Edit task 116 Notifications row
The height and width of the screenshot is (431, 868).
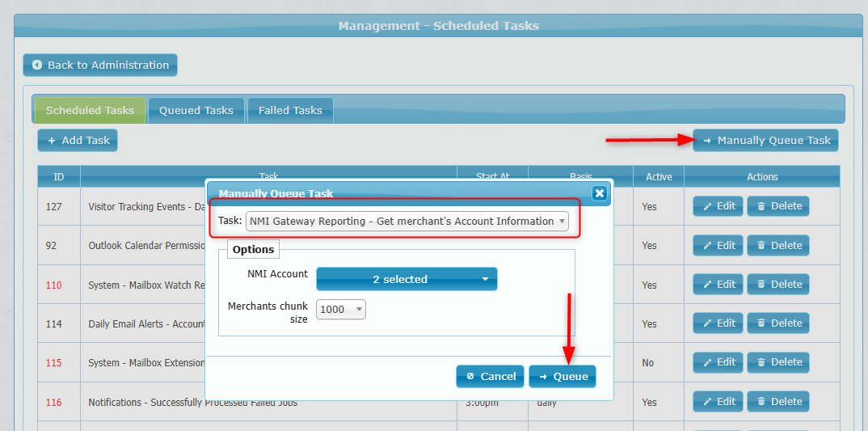[x=718, y=402]
